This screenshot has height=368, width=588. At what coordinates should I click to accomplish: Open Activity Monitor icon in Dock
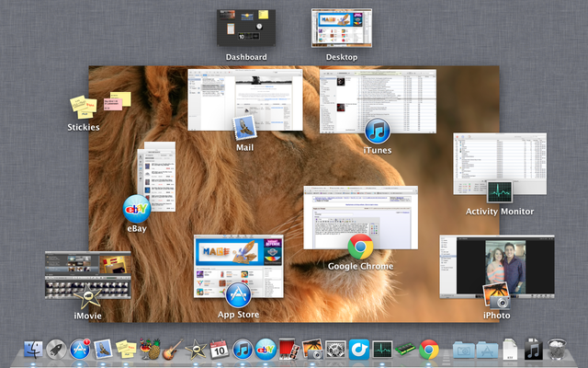point(382,350)
